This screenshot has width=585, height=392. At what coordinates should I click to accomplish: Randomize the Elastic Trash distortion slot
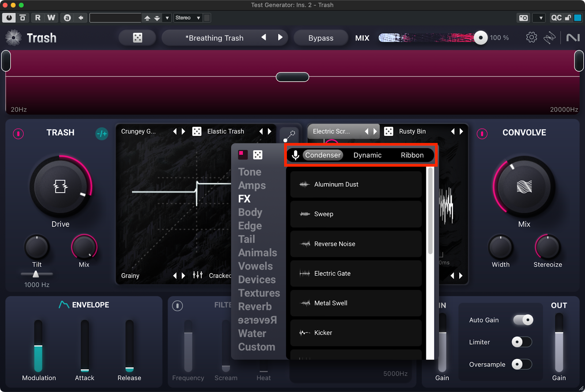pos(197,132)
